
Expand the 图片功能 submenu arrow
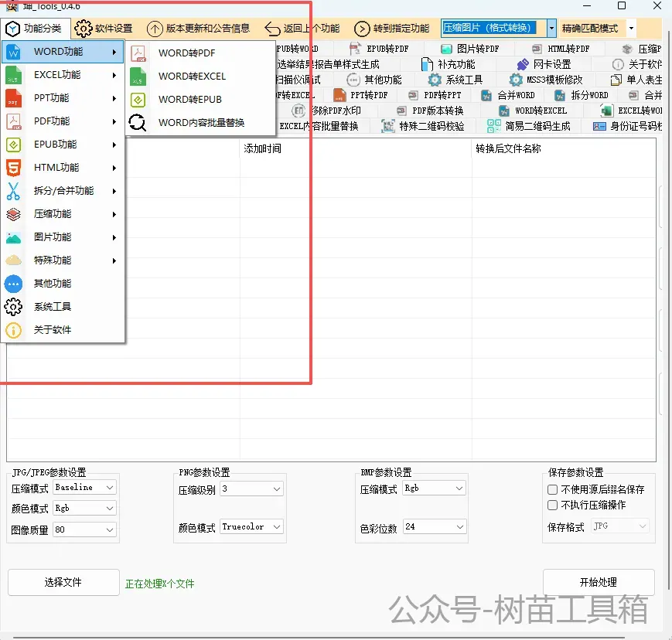[114, 237]
